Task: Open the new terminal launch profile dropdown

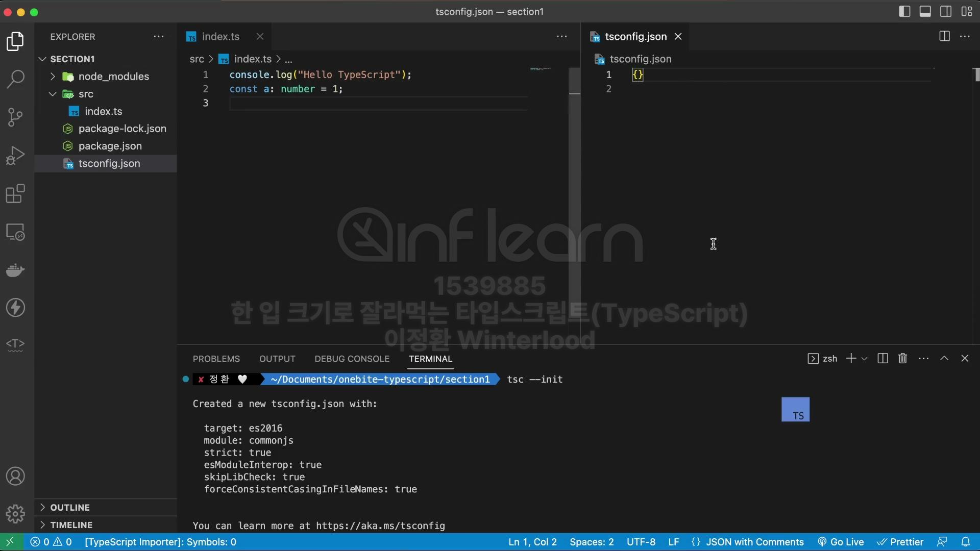Action: coord(864,359)
